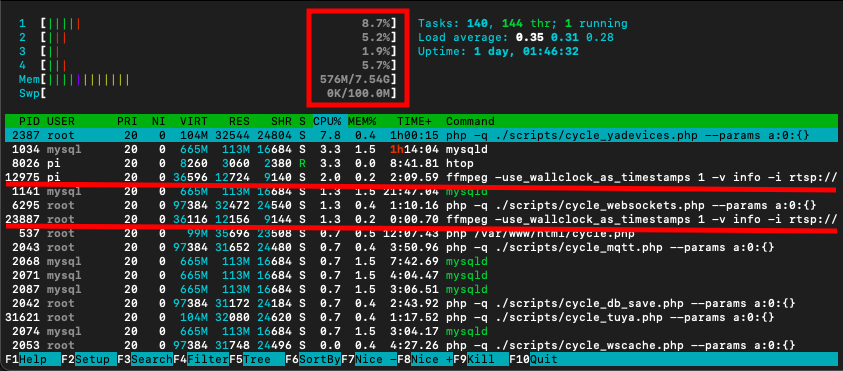Viewport: 843px width, 371px height.
Task: Click the CPU 3 usage meter
Action: click(208, 52)
